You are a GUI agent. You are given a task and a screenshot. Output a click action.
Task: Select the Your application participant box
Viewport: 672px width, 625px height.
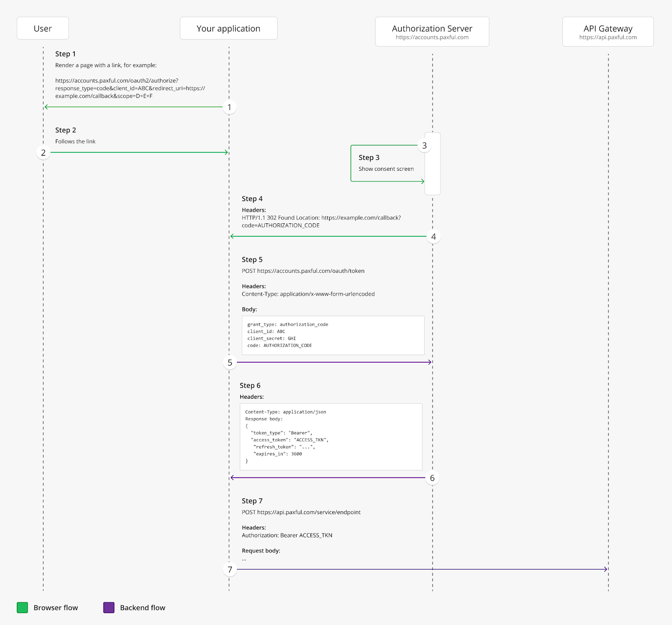pyautogui.click(x=228, y=28)
